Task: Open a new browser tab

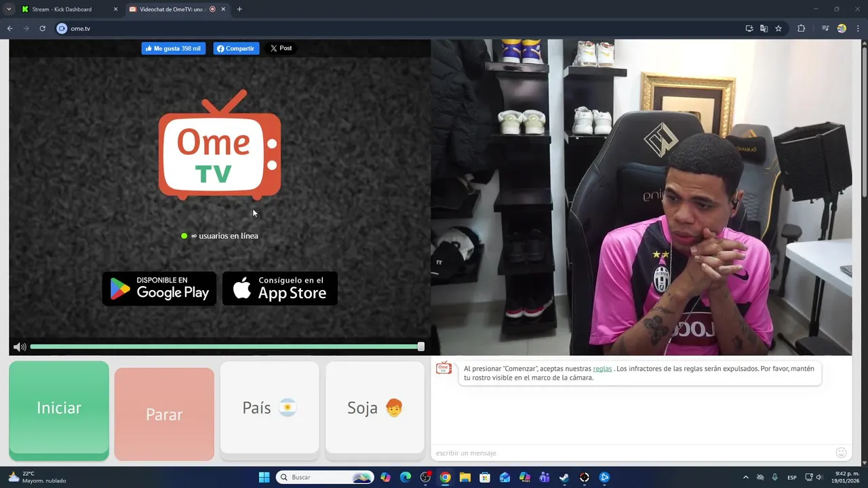Action: pos(239,9)
